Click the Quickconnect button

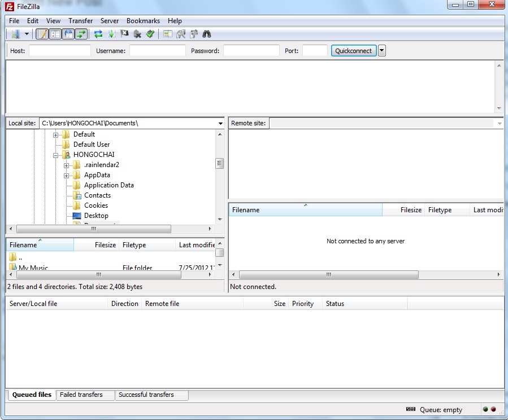(354, 51)
